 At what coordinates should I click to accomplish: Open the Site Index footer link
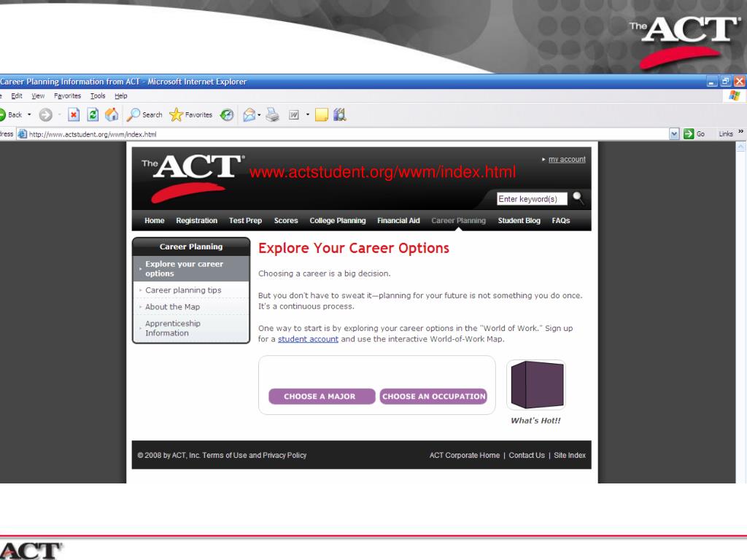coord(570,455)
